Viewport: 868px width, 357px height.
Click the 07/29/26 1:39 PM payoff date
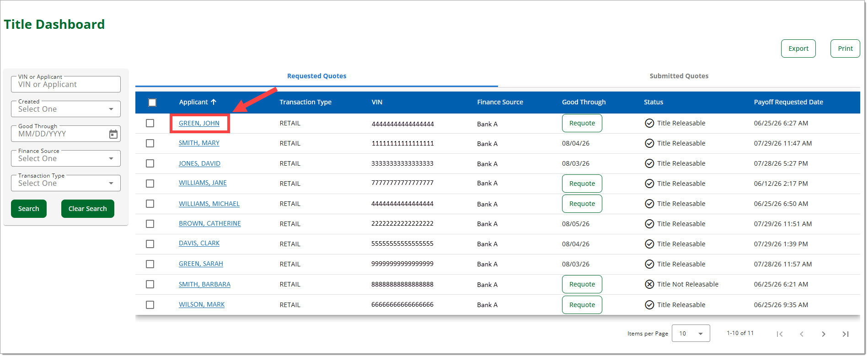pos(781,244)
